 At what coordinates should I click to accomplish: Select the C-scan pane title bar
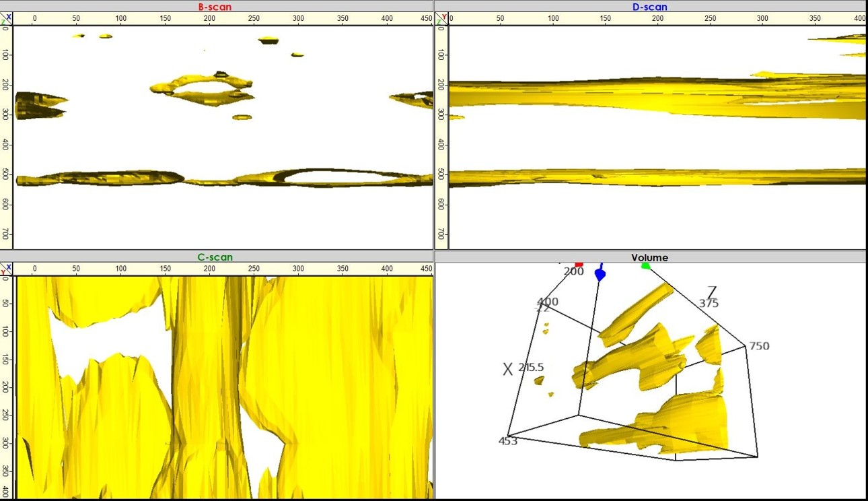click(x=215, y=257)
